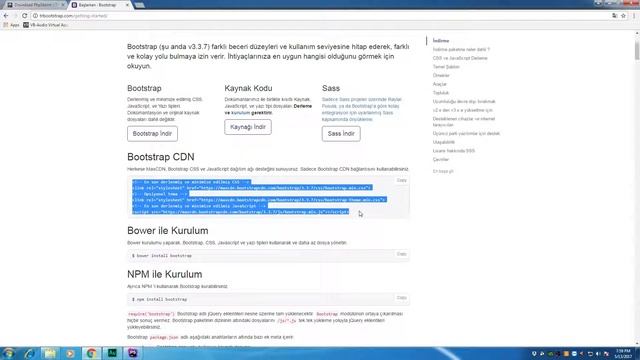Reload the page with refresh icon
The width and height of the screenshot is (640, 360).
24,16
